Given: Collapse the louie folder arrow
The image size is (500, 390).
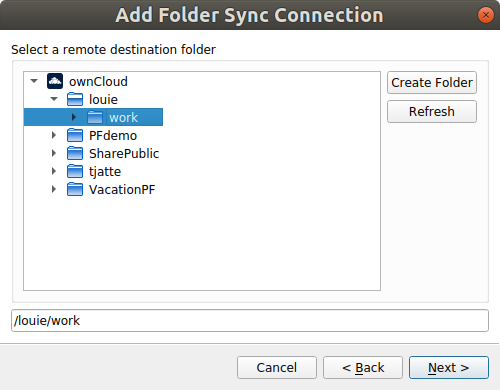Looking at the screenshot, I should 54,99.
